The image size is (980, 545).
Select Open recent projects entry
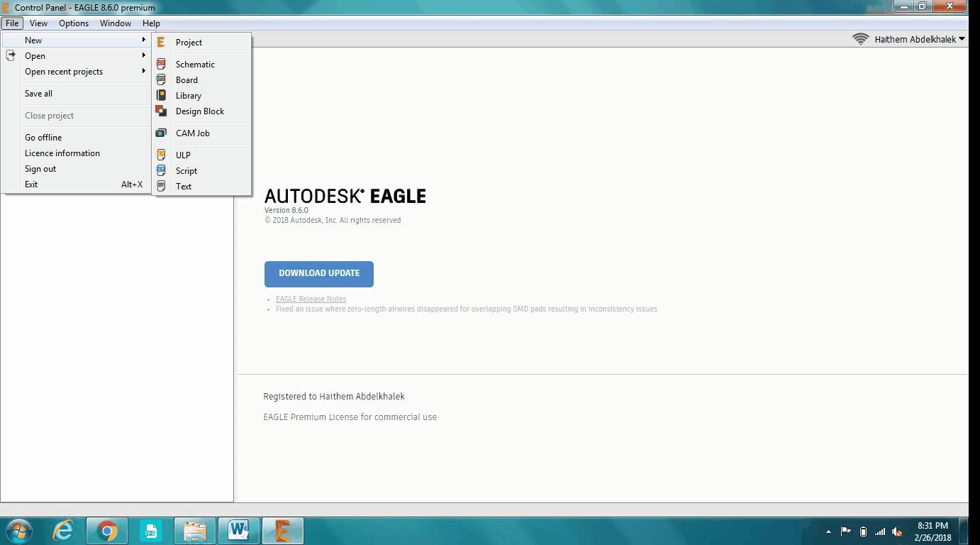tap(76, 72)
